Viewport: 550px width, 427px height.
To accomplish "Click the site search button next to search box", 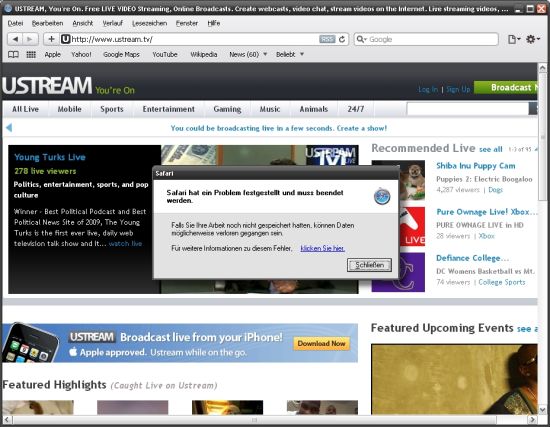I will [x=533, y=109].
